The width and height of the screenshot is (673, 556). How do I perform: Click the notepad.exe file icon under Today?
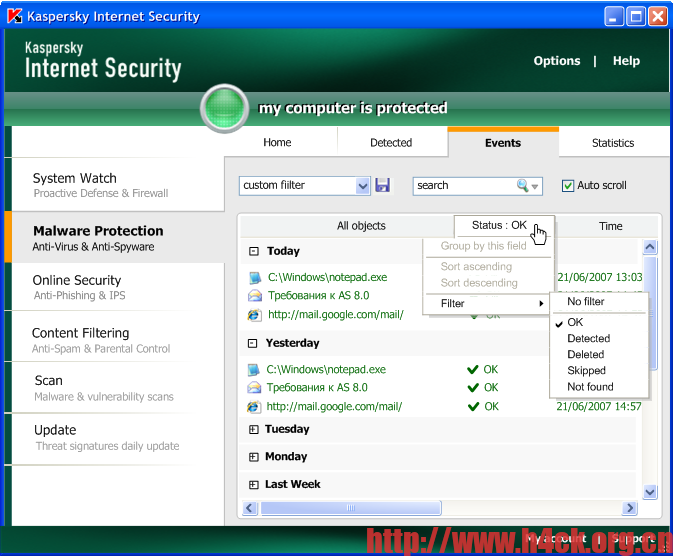pyautogui.click(x=255, y=277)
